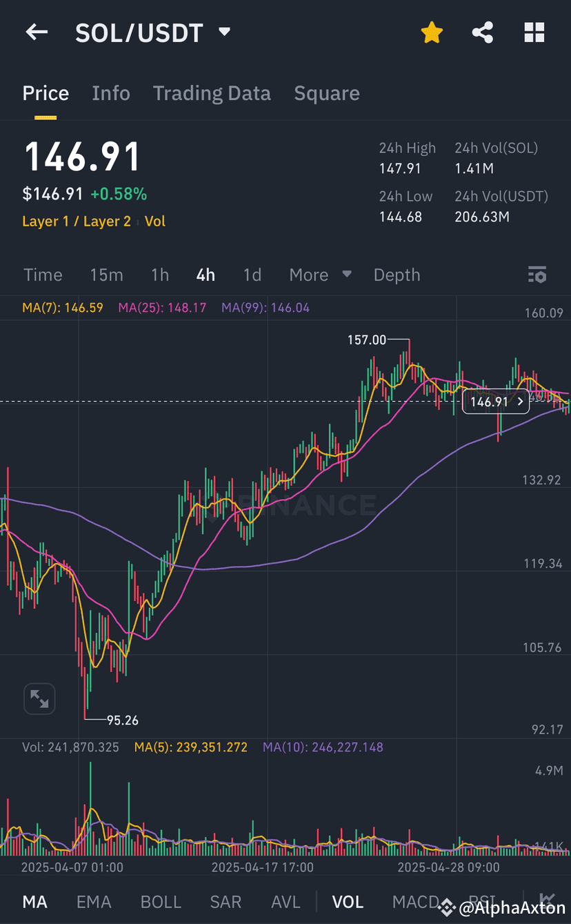Viewport: 571px width, 924px height.
Task: Expand chart to fullscreen icon
Action: click(39, 700)
